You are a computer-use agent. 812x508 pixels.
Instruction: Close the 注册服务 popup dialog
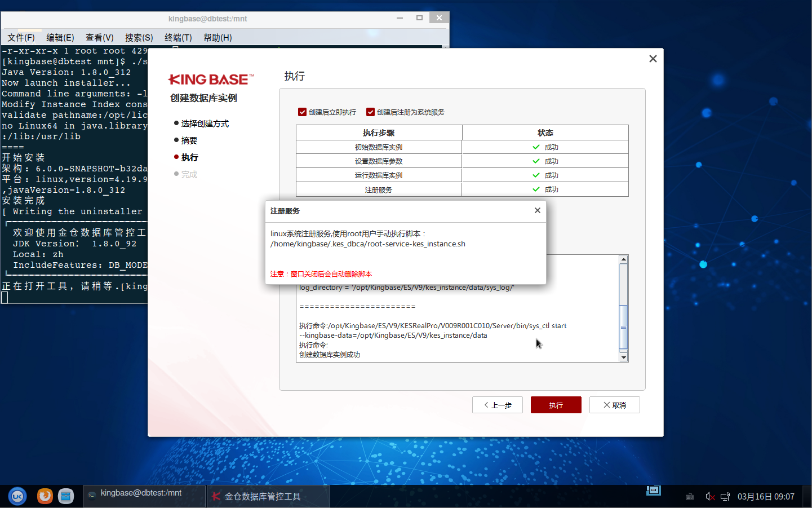point(538,210)
